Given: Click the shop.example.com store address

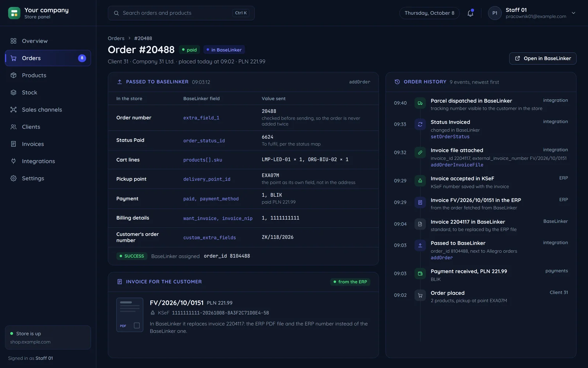Looking at the screenshot, I should coord(30,342).
